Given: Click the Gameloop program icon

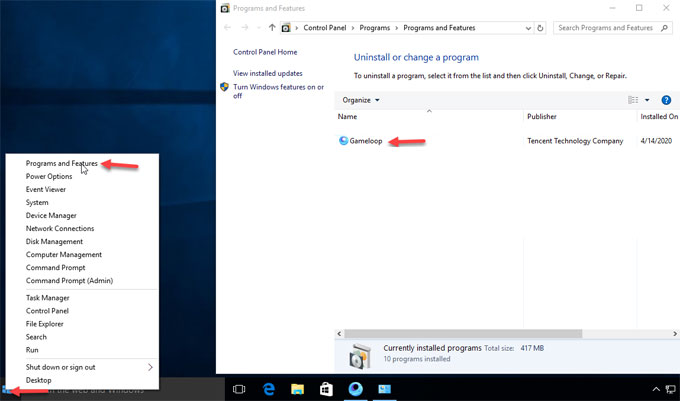Looking at the screenshot, I should tap(343, 140).
